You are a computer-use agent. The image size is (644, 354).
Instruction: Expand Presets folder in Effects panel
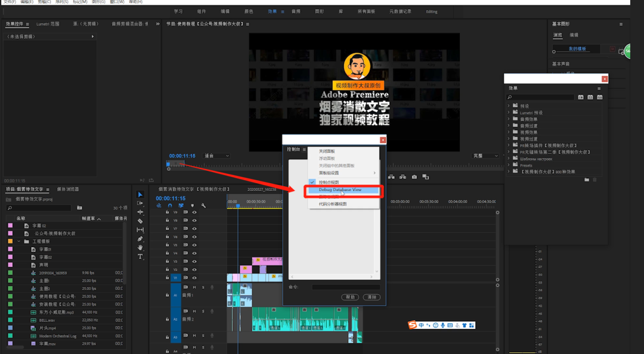click(x=509, y=165)
